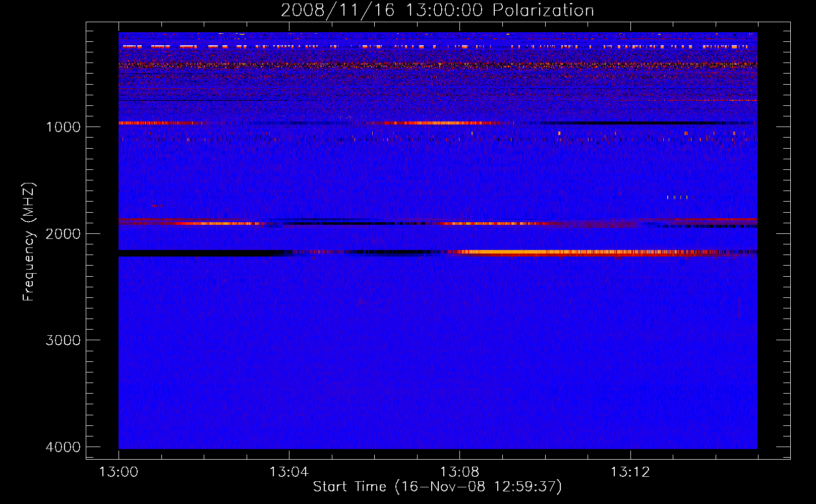Select the 2000 frequency tick label
This screenshot has height=504, width=816.
(63, 233)
